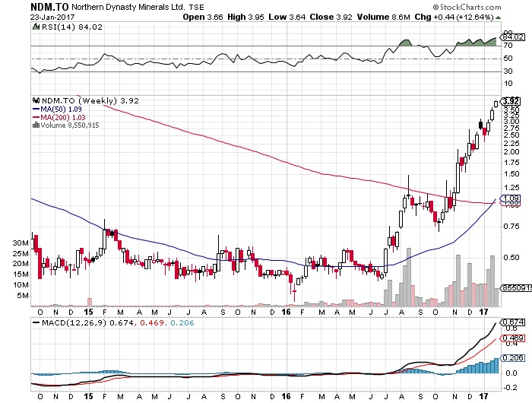Click the volume bars icon in the price legend
Image resolution: width=532 pixels, height=403 pixels.
[x=36, y=125]
